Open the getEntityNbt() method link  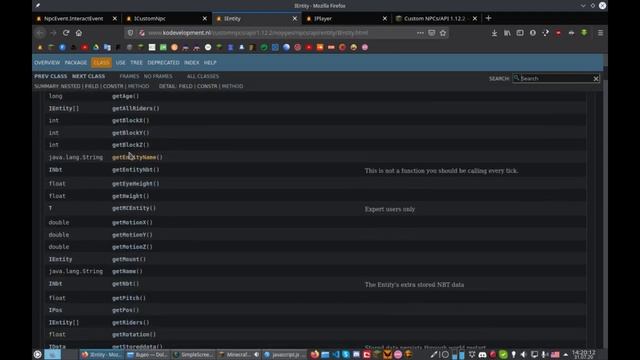(x=136, y=170)
